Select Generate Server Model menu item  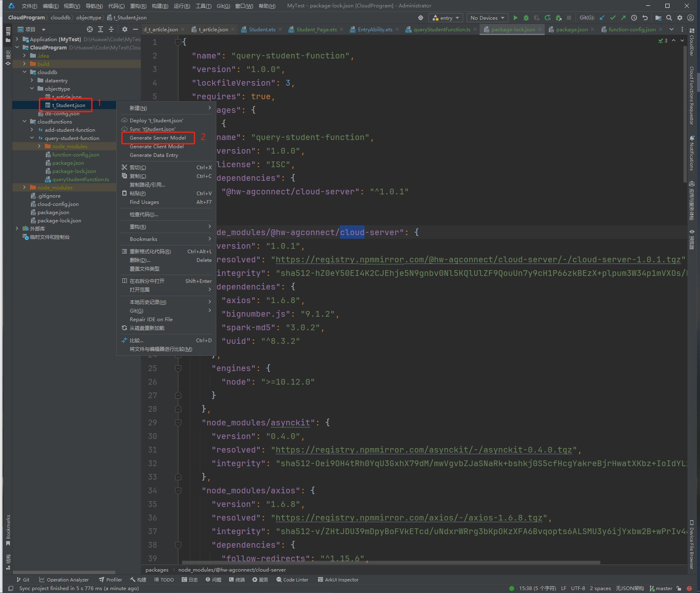click(x=158, y=138)
